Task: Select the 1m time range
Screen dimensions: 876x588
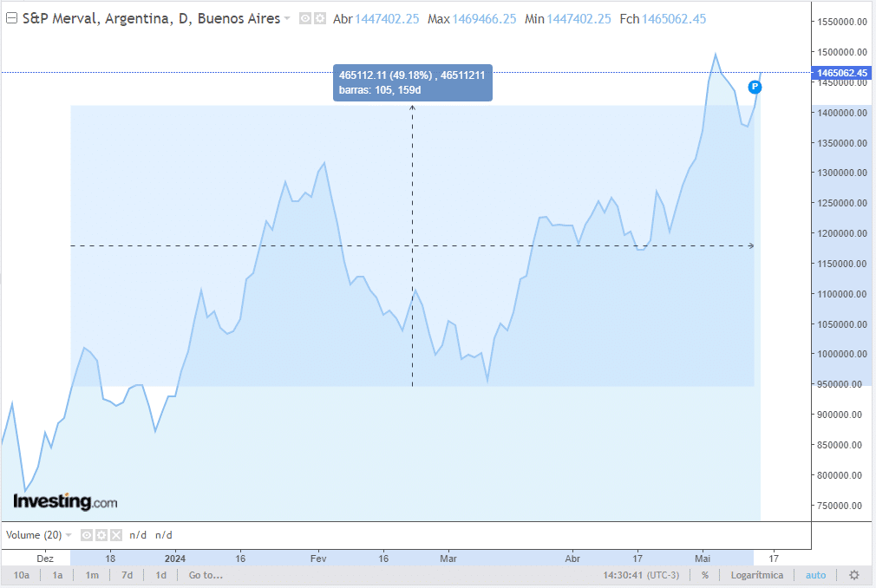Action: (x=92, y=575)
